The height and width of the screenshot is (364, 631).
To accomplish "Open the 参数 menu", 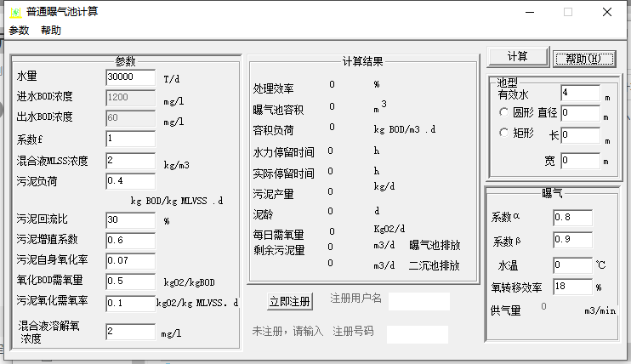I will point(19,31).
